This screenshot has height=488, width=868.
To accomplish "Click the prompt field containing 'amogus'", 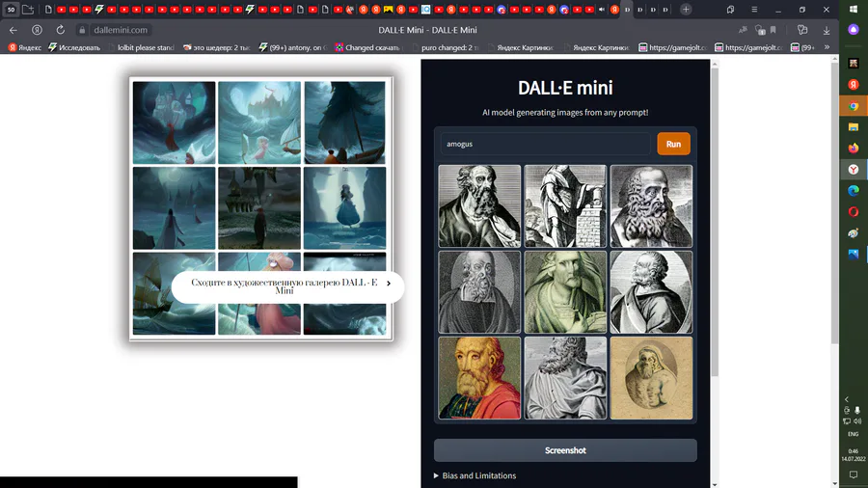I will (545, 144).
